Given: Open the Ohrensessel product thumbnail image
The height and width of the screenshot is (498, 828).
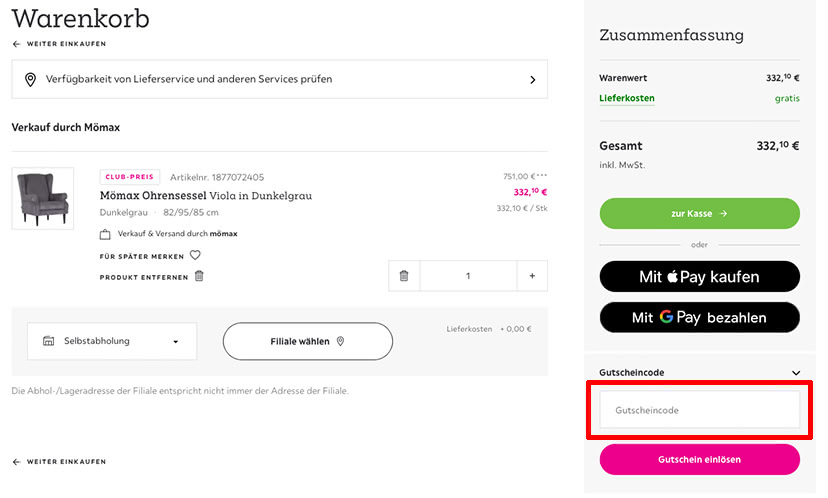Looking at the screenshot, I should [x=43, y=199].
